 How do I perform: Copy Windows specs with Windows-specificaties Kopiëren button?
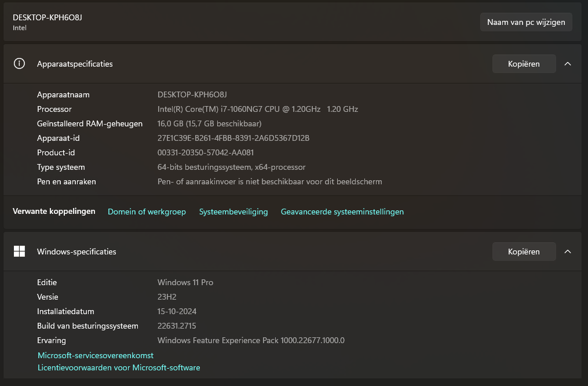pos(524,252)
